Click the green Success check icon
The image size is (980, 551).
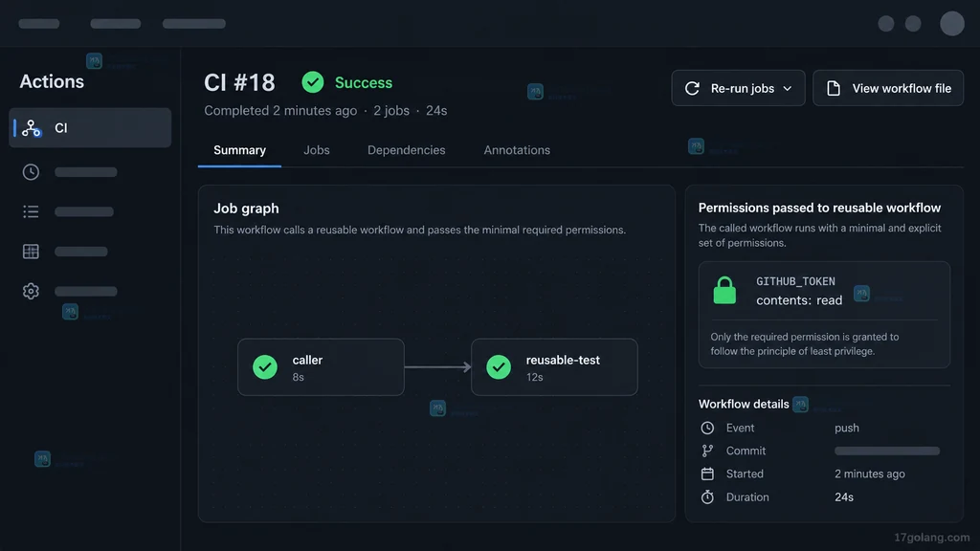[313, 82]
